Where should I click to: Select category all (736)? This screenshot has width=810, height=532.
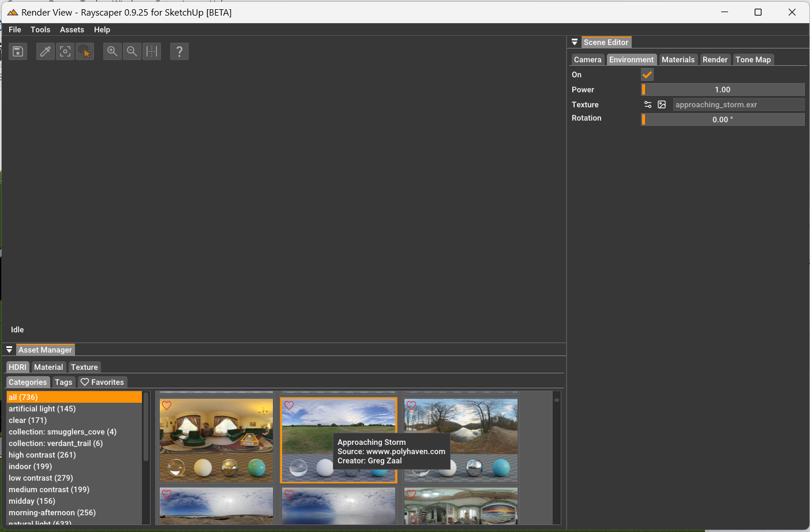(74, 397)
